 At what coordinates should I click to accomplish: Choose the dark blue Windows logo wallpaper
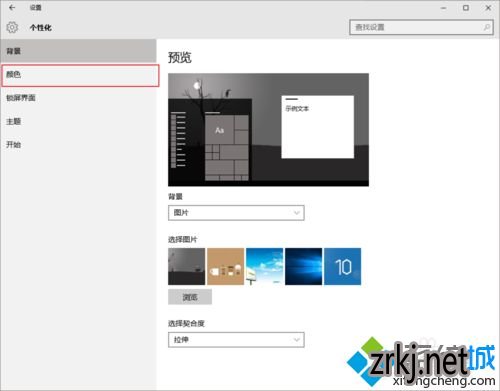click(x=304, y=266)
